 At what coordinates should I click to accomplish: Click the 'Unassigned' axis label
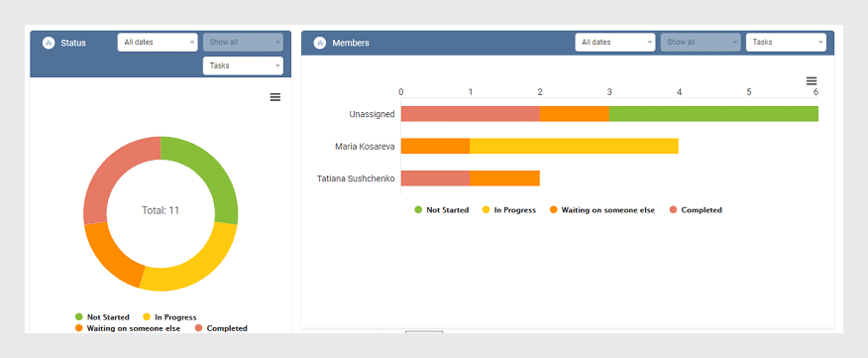(372, 114)
